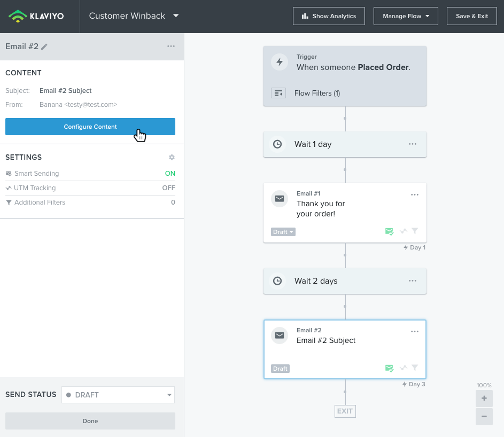Open the Manage Flow dropdown menu
This screenshot has width=504, height=437.
point(406,16)
